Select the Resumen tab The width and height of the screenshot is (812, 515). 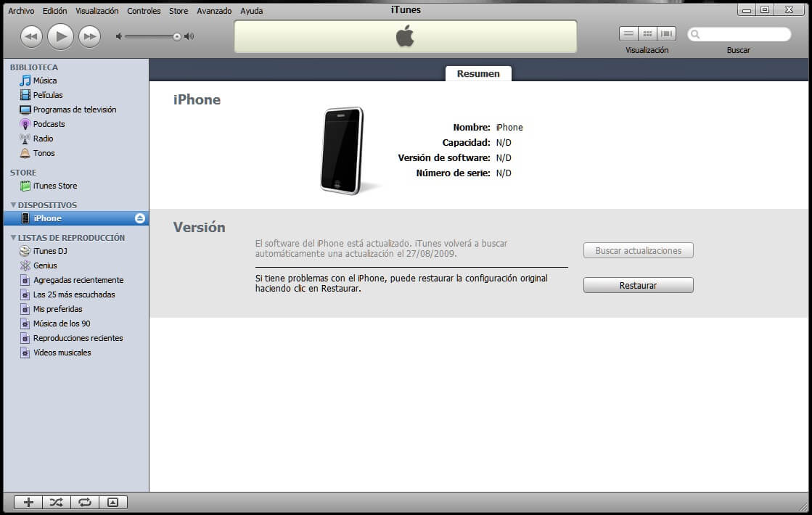click(478, 73)
